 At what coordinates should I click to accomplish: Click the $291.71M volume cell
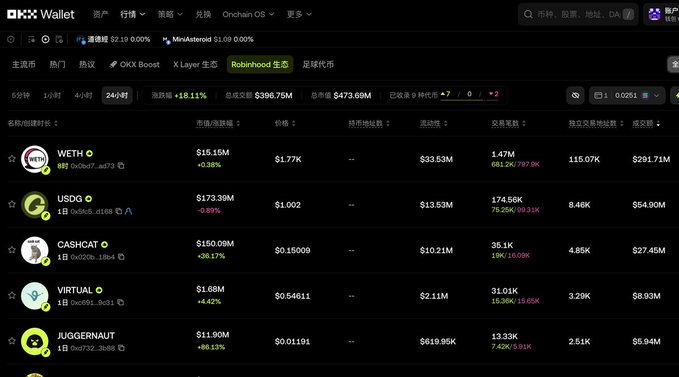coord(651,159)
